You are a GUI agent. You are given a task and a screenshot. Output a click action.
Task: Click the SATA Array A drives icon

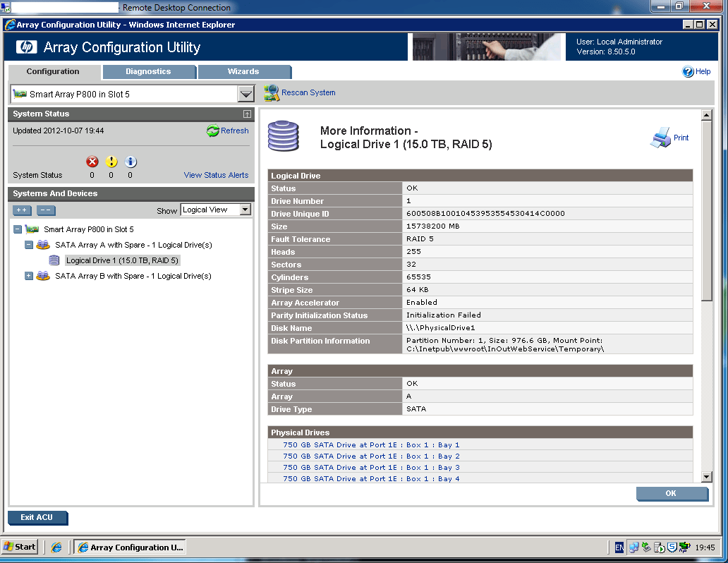42,245
